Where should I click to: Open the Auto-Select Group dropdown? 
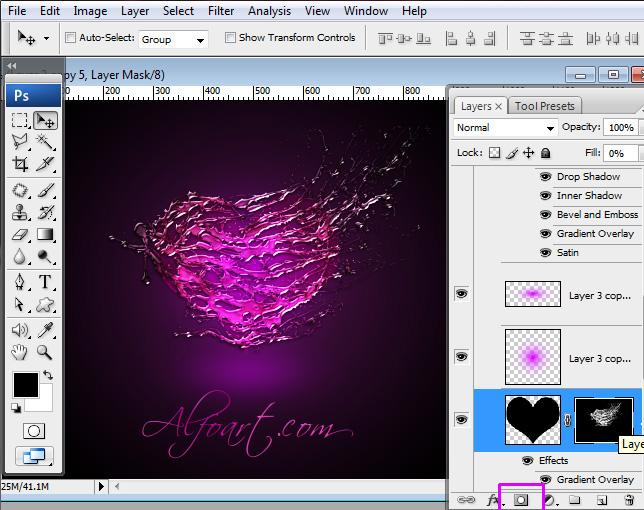point(173,39)
